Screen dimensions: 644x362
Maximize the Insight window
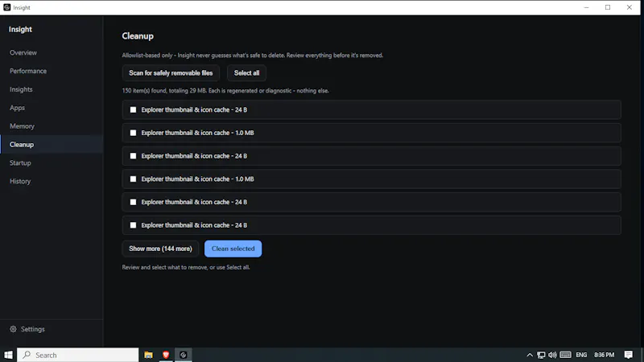(x=608, y=7)
